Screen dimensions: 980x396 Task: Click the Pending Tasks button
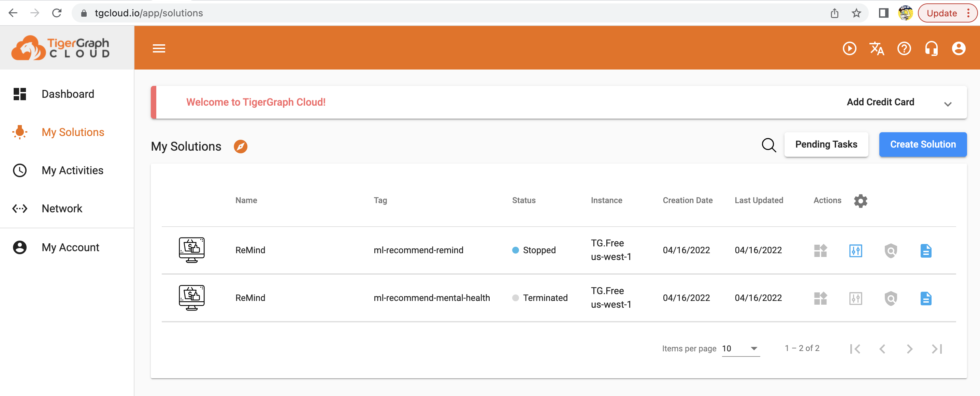coord(826,144)
